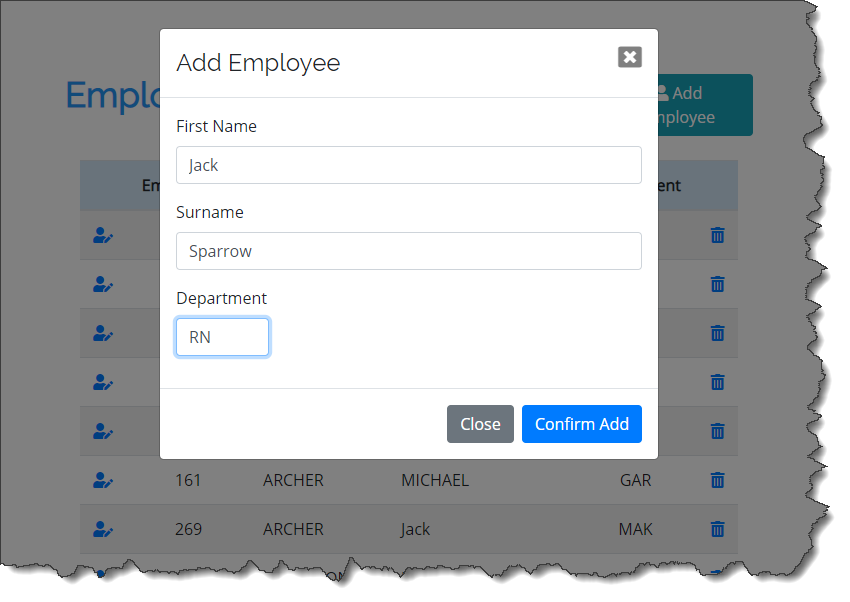Select the Department field containing RN

coord(222,337)
